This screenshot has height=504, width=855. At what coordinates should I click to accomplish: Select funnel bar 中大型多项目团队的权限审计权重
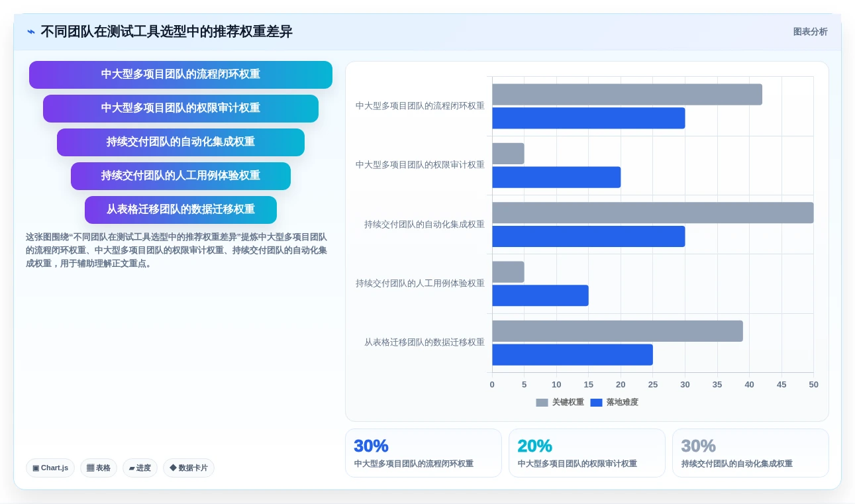pos(181,109)
